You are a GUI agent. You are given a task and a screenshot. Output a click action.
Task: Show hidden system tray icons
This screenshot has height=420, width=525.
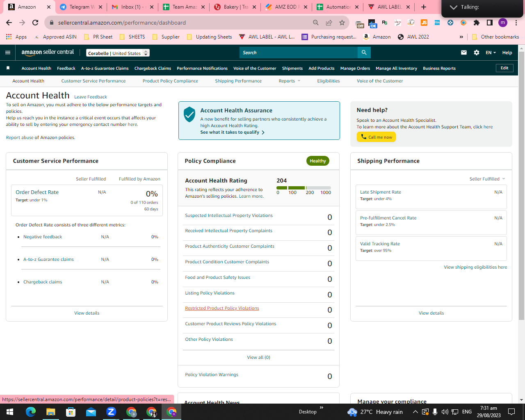[x=415, y=412]
